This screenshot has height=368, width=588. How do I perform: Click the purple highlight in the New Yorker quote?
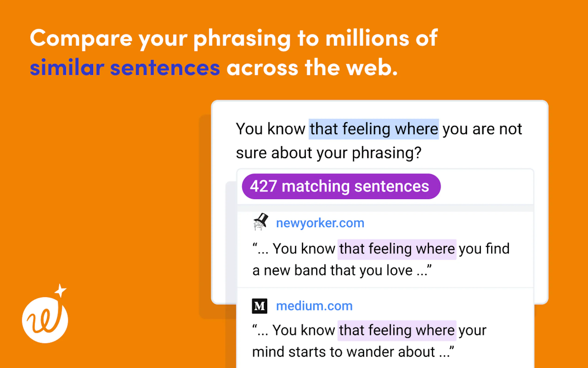(x=397, y=249)
